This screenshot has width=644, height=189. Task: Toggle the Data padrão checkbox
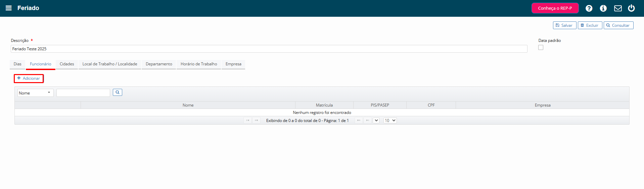(541, 48)
